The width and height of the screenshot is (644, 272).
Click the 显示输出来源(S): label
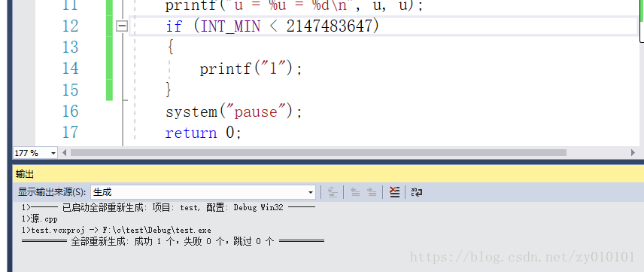click(x=52, y=192)
